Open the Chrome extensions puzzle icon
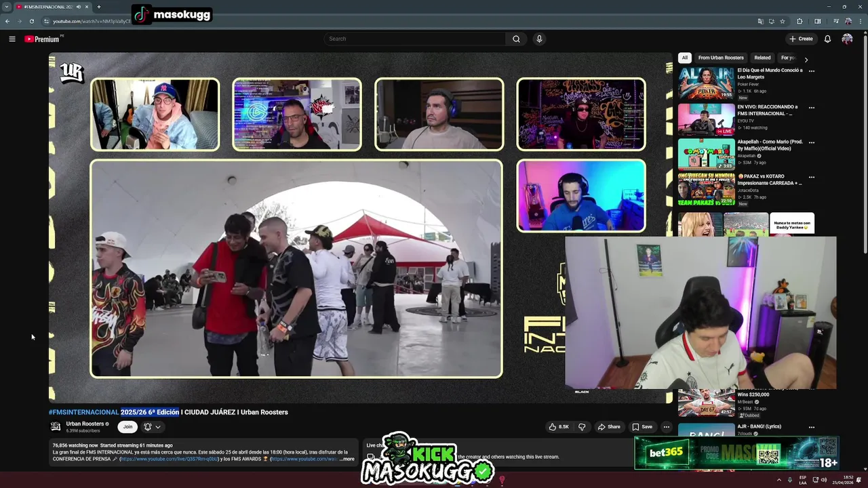The image size is (868, 488). pyautogui.click(x=800, y=21)
